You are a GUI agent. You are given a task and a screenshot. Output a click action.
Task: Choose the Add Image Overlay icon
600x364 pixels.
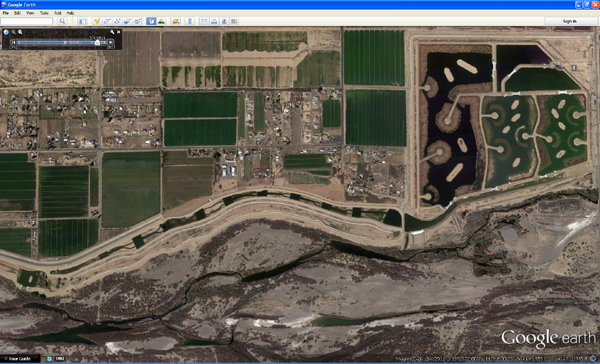[127, 21]
